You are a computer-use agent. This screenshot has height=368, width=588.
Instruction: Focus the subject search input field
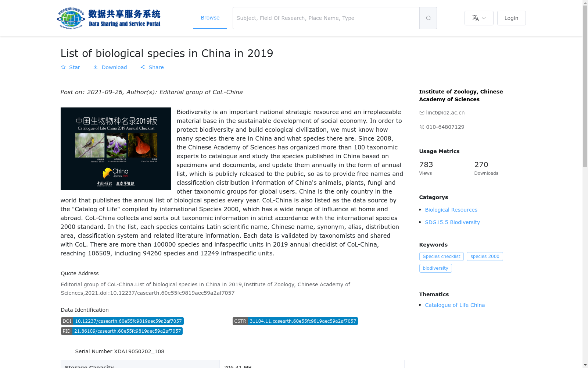tap(326, 18)
